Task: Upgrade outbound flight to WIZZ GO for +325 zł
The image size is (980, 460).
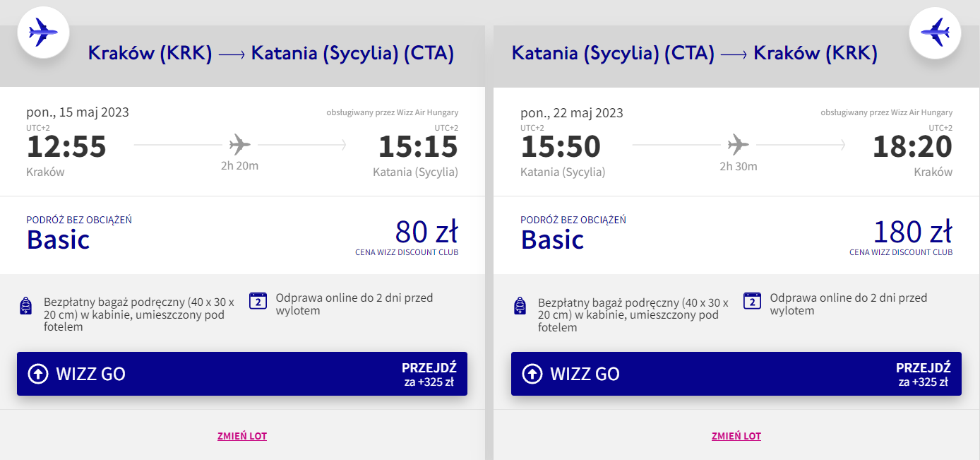Action: 242,374
